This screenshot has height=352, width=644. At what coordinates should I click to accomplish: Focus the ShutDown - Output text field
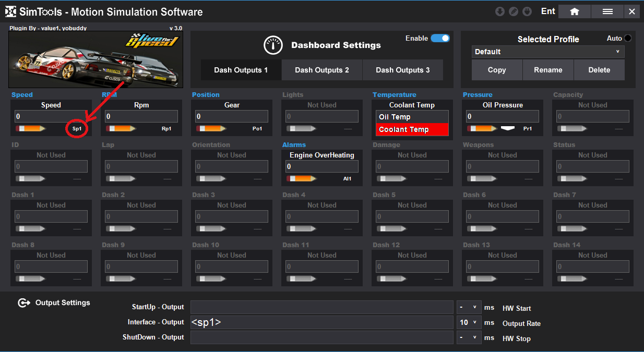(x=322, y=337)
